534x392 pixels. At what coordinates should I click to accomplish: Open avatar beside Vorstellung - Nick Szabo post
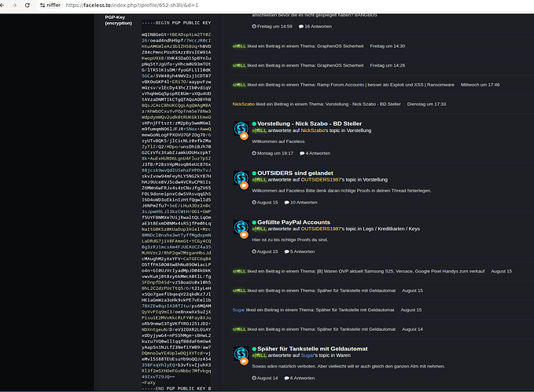[x=241, y=129]
